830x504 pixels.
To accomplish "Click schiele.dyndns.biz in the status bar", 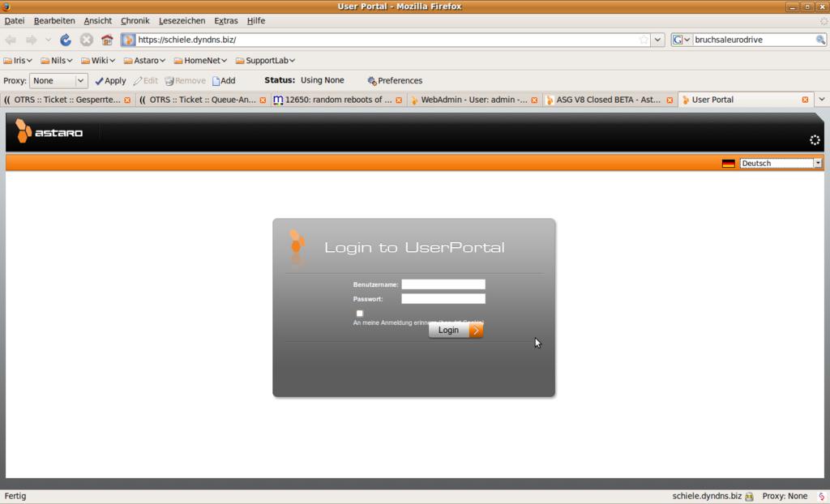I will (707, 496).
